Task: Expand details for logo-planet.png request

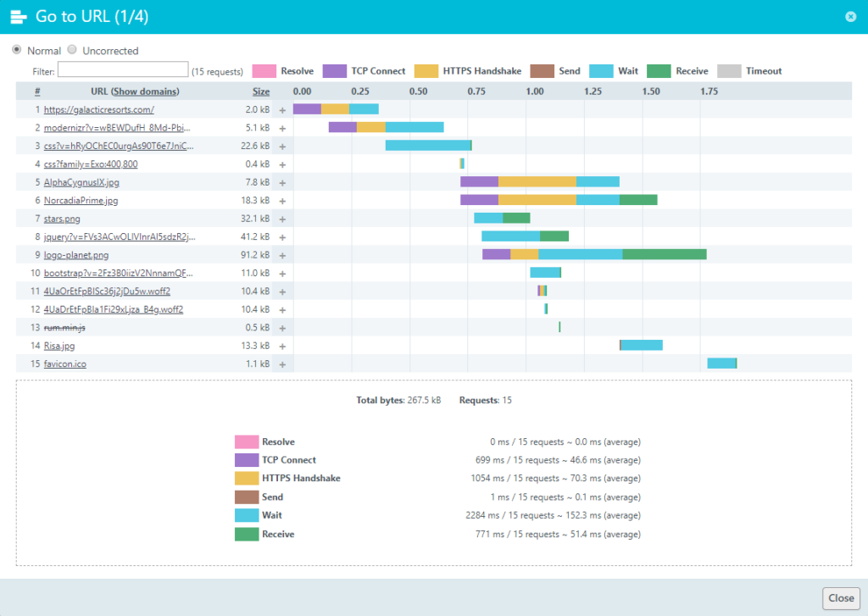Action: [x=282, y=256]
